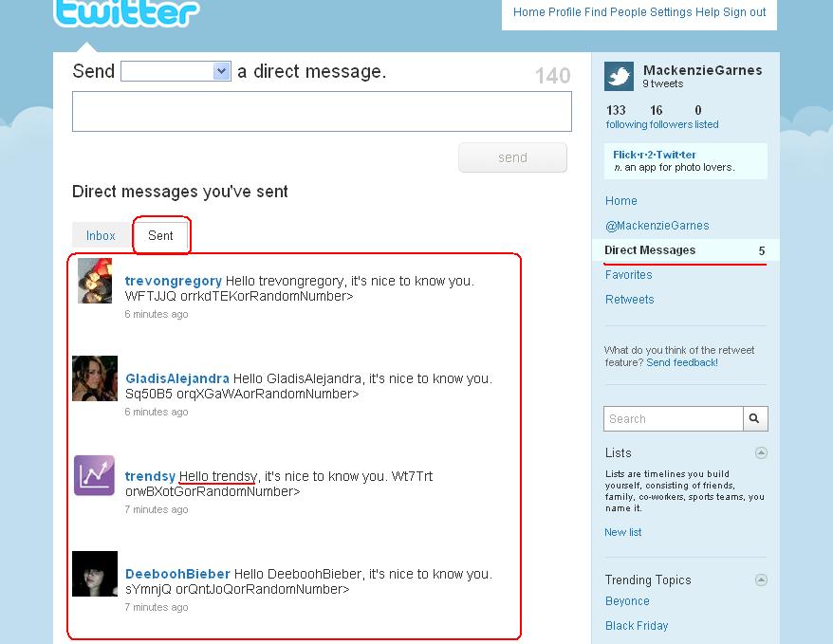Open DeeboohBieber's avatar thumbnail
The image size is (833, 644).
(95, 574)
